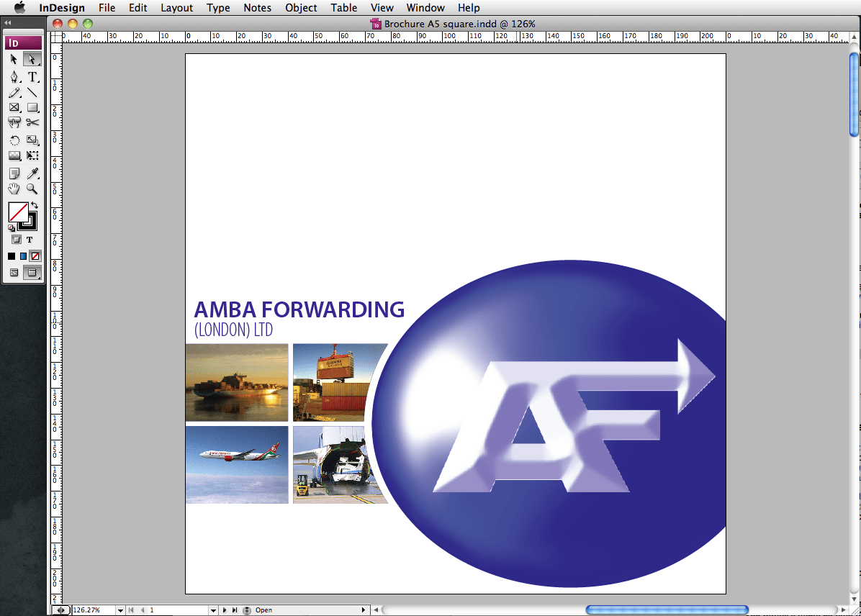The width and height of the screenshot is (861, 616).
Task: Apply None to fill
Action: point(35,256)
